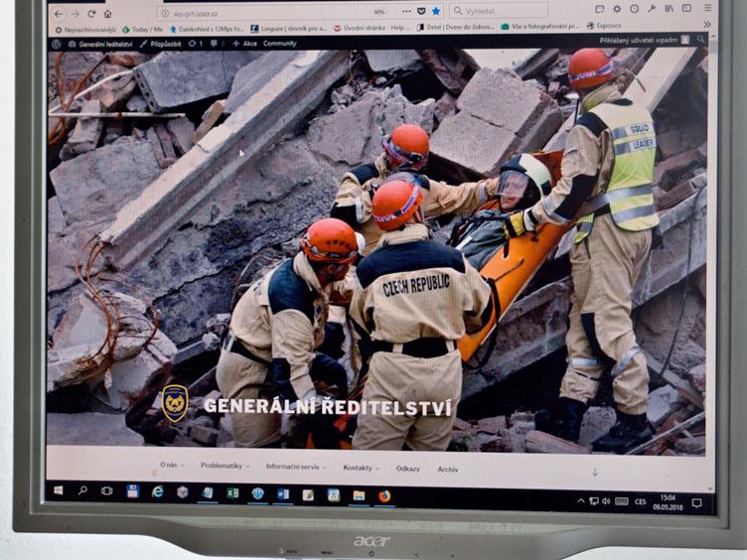The width and height of the screenshot is (747, 560).
Task: Open the Archiv menu item
Action: 448,470
